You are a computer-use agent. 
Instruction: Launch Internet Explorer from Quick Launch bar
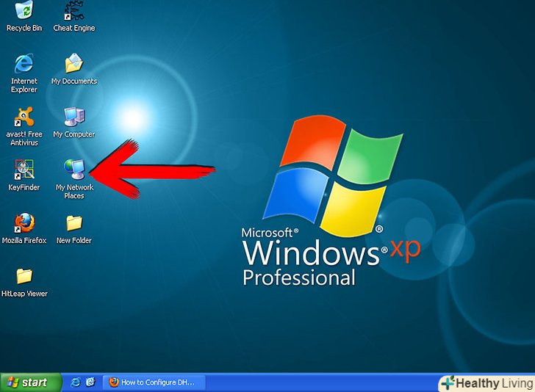(76, 382)
